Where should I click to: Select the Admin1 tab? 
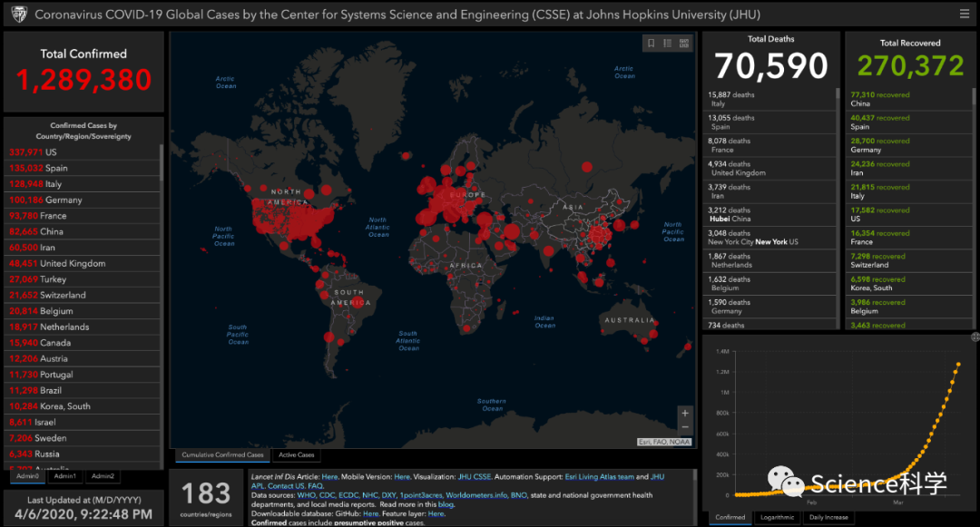point(65,476)
